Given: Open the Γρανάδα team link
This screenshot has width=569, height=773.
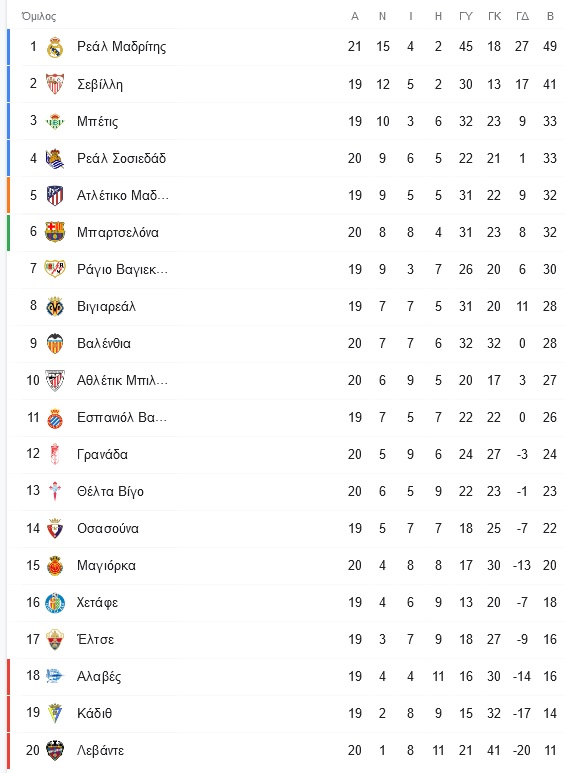Looking at the screenshot, I should pyautogui.click(x=103, y=454).
